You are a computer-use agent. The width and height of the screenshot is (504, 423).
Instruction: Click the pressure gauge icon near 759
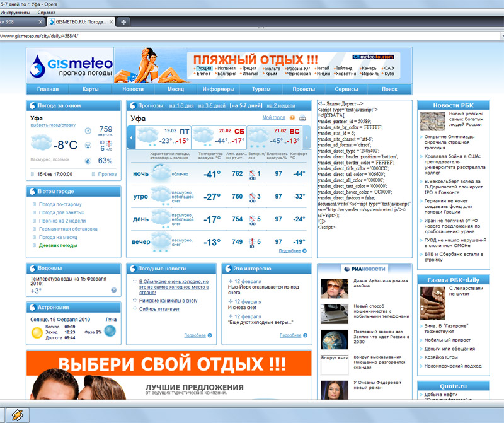pos(88,130)
